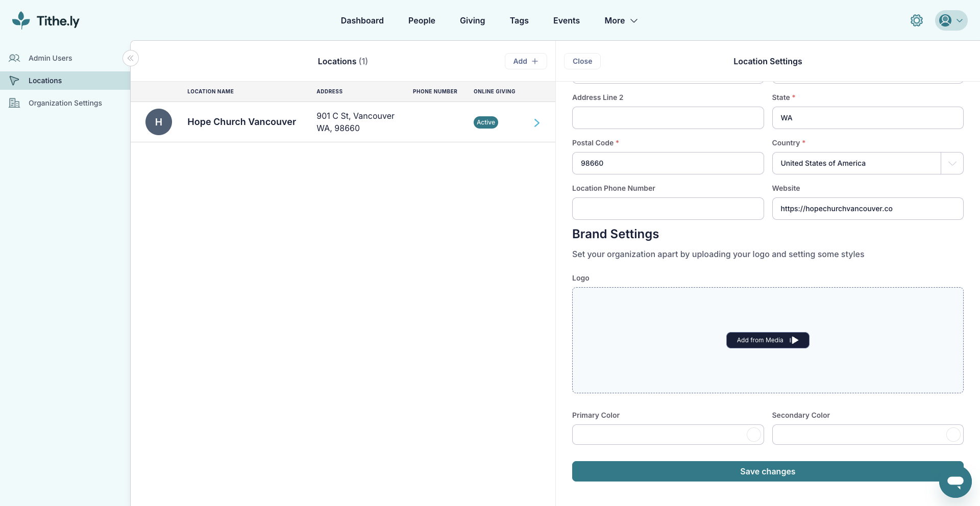Open the Country dropdown

951,163
